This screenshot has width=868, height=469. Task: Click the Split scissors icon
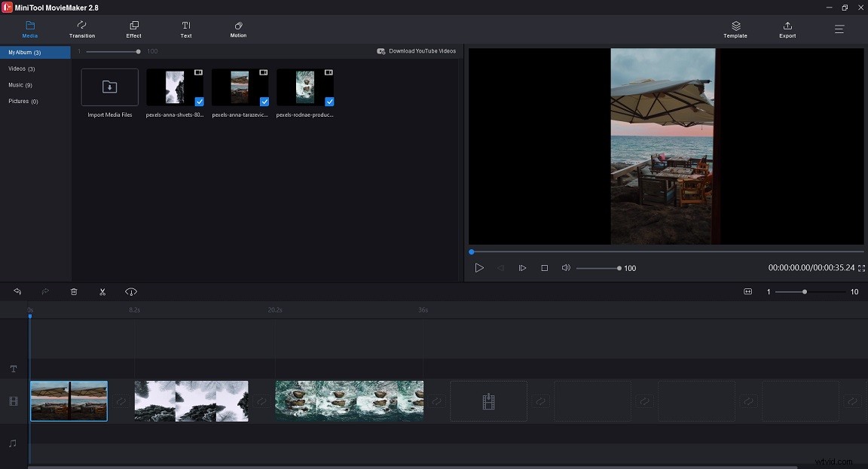[102, 291]
